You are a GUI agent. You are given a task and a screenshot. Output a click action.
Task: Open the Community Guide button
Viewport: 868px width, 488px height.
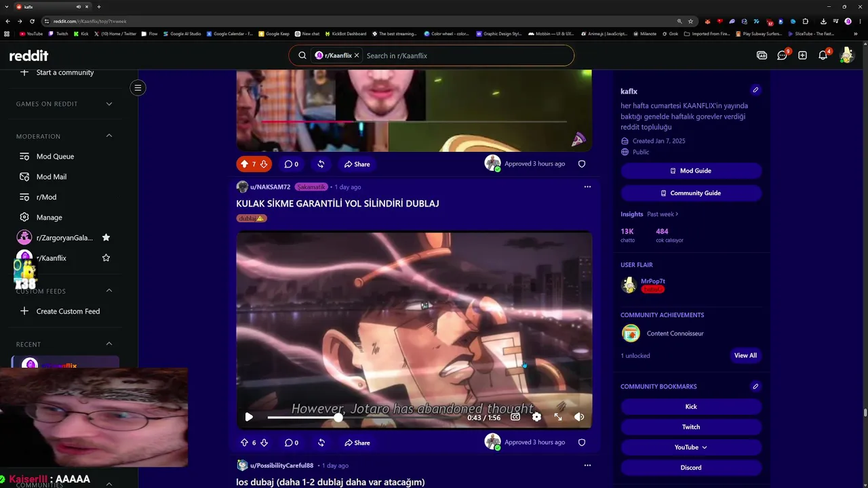691,193
